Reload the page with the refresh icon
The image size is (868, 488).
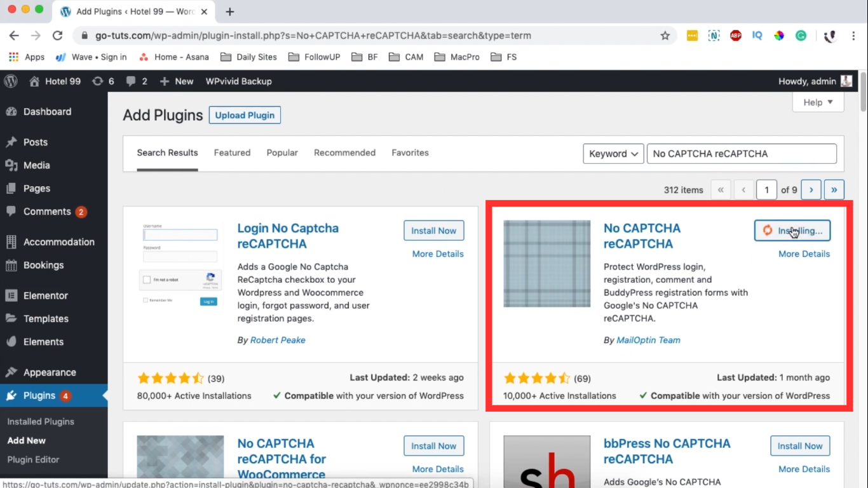(57, 36)
